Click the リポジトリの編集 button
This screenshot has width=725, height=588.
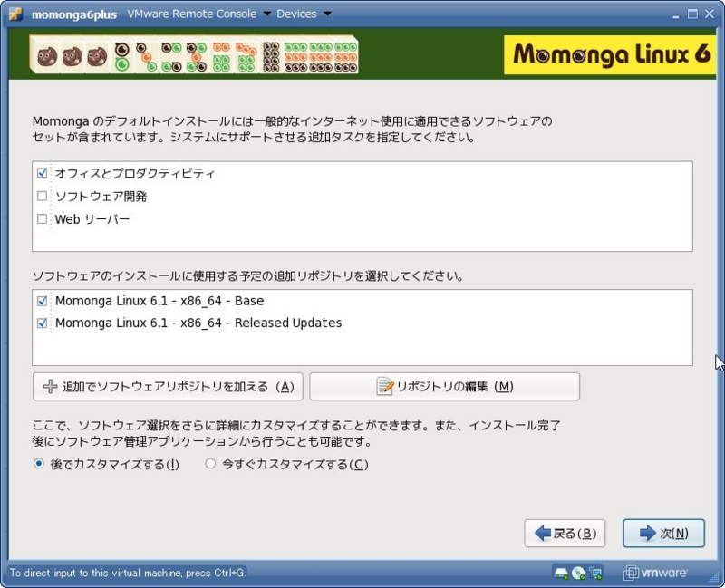tap(444, 387)
